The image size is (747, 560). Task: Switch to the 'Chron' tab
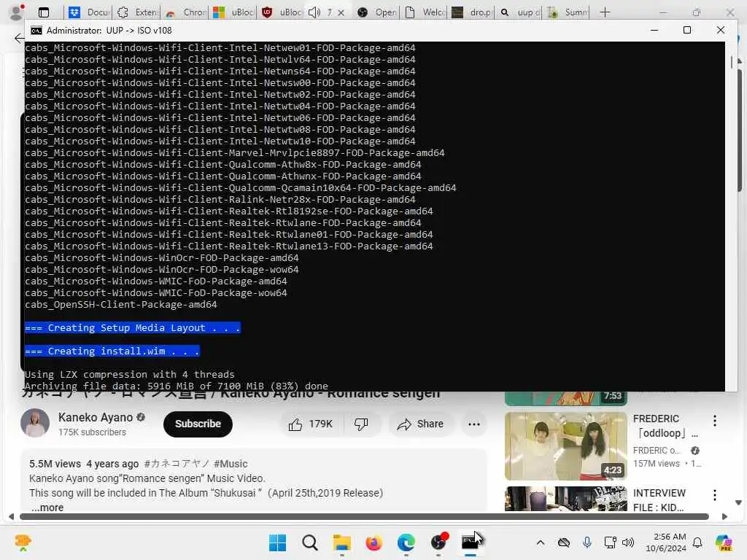[x=185, y=12]
